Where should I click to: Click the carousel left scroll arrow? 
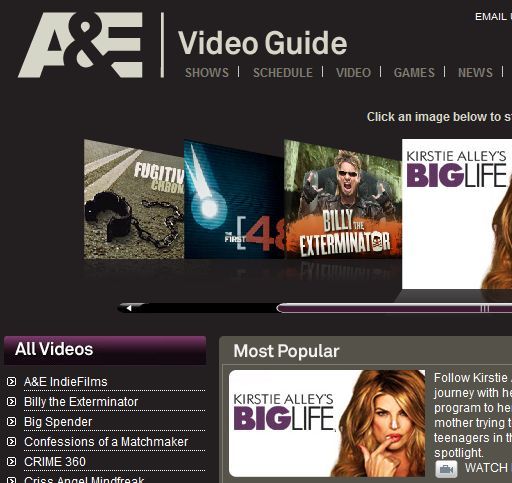point(129,308)
